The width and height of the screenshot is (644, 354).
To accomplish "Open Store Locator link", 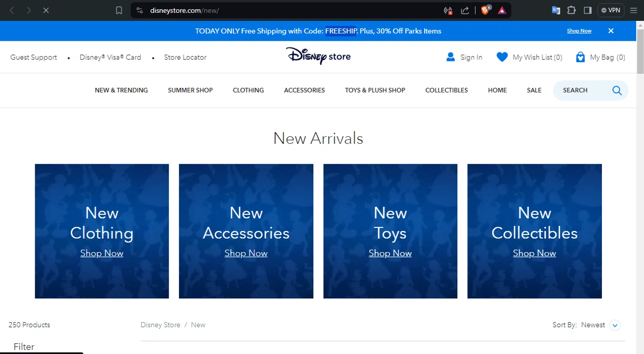I will pos(185,57).
